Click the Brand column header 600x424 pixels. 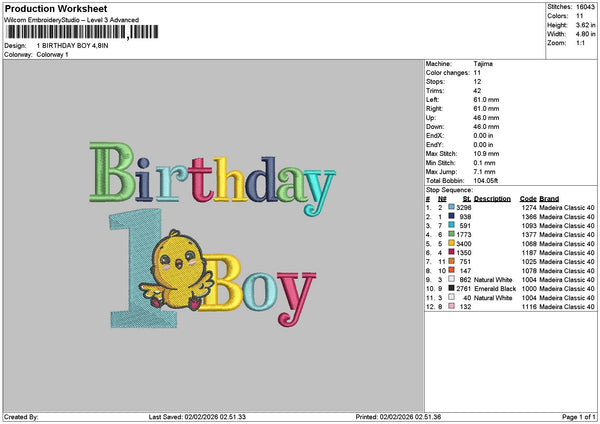(x=549, y=198)
